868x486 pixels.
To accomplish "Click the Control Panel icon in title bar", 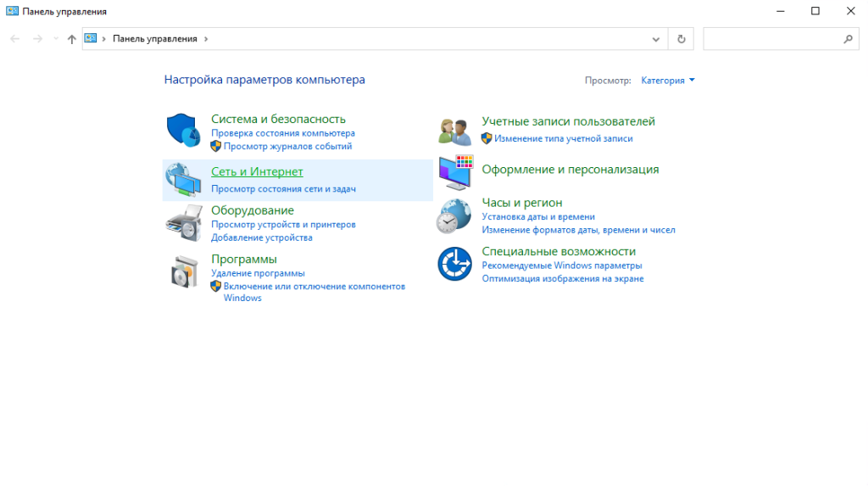I will [12, 11].
